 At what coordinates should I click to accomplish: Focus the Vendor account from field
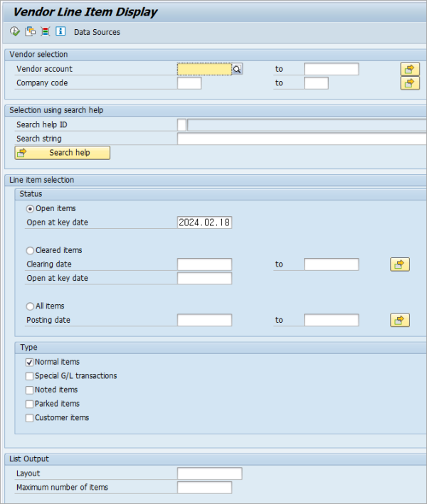[204, 69]
